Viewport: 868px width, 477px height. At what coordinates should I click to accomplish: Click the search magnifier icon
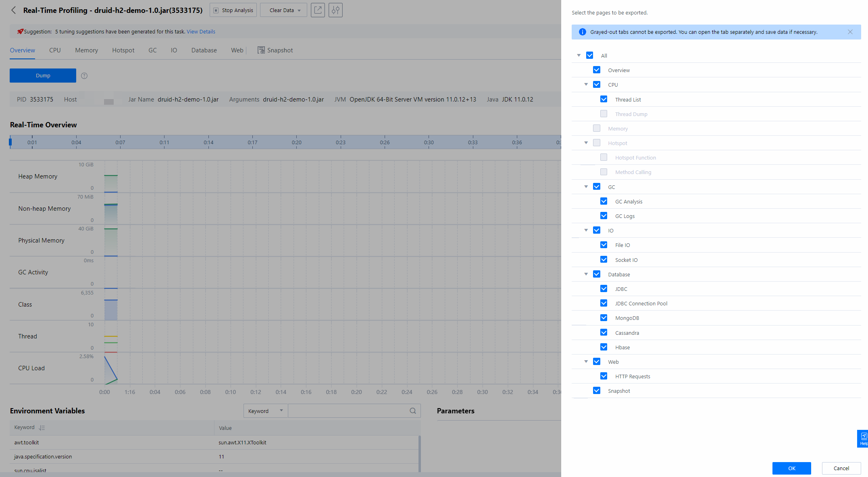[413, 411]
